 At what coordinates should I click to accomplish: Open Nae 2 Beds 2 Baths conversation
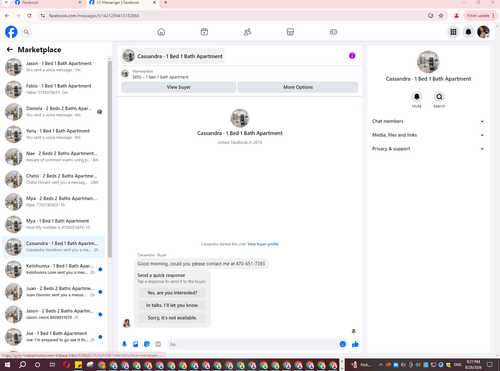(54, 156)
